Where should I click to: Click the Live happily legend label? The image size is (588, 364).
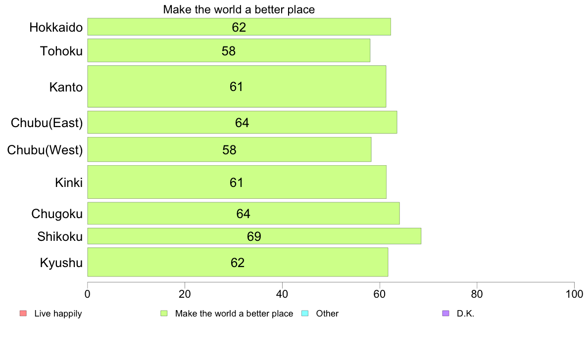click(58, 314)
